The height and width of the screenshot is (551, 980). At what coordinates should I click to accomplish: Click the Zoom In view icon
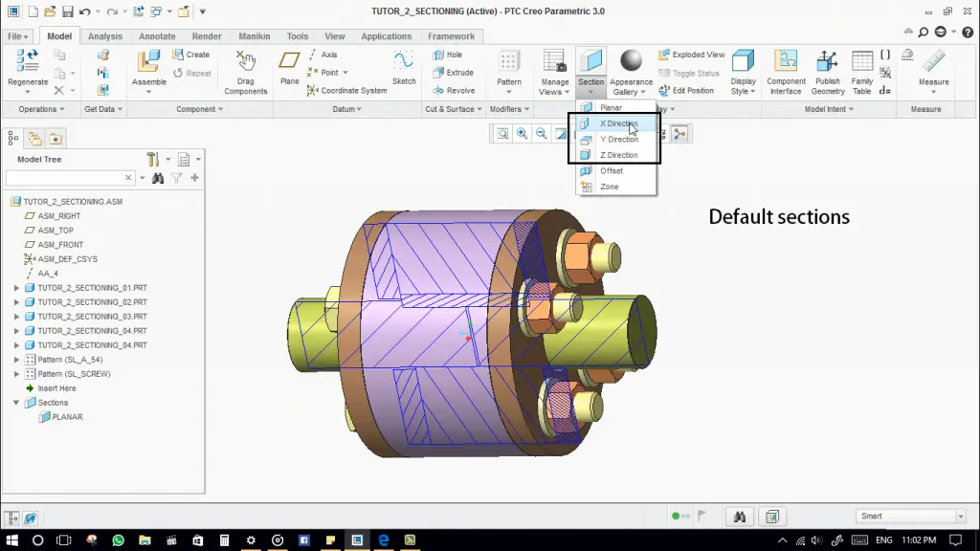[x=523, y=134]
